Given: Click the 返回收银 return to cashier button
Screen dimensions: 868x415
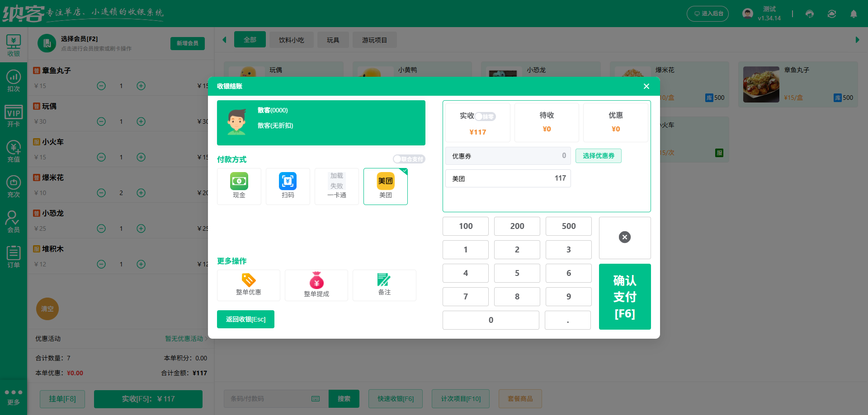Looking at the screenshot, I should coord(245,319).
